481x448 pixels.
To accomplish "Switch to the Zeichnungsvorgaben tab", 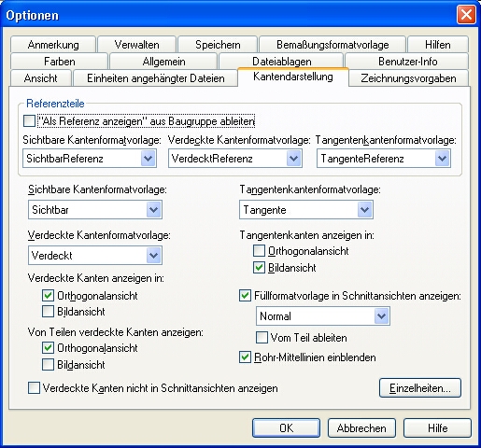I will pyautogui.click(x=409, y=78).
